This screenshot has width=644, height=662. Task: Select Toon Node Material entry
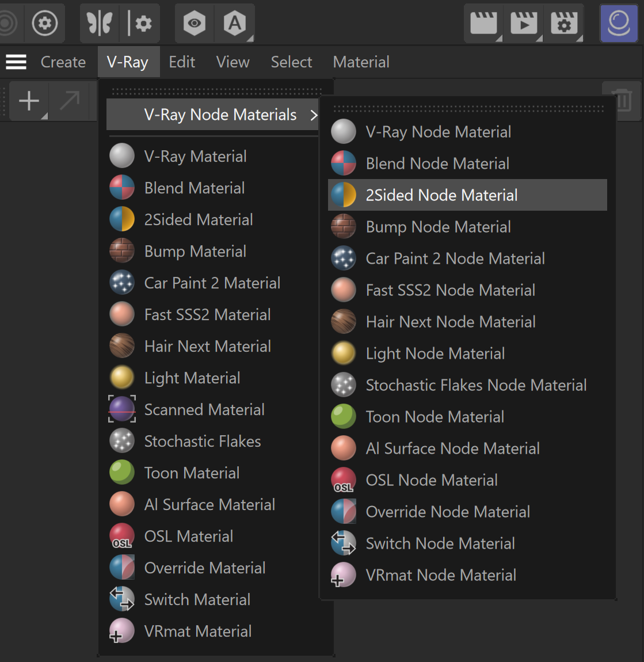tap(467, 417)
